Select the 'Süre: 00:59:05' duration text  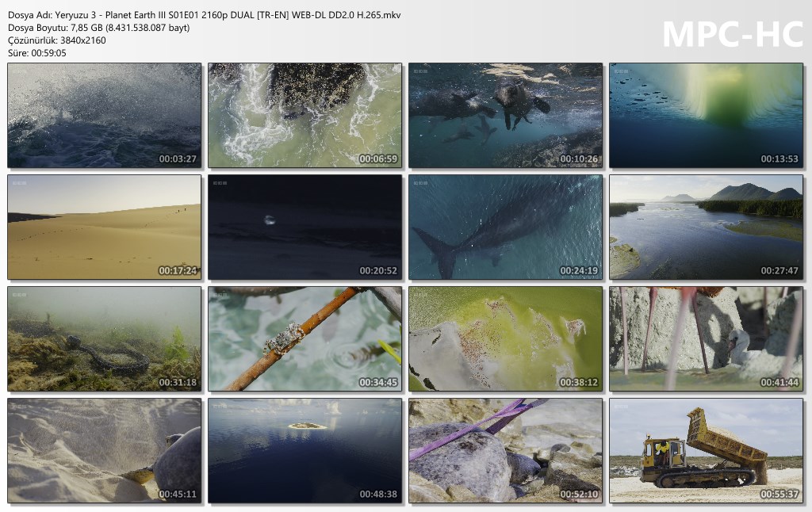pyautogui.click(x=37, y=53)
